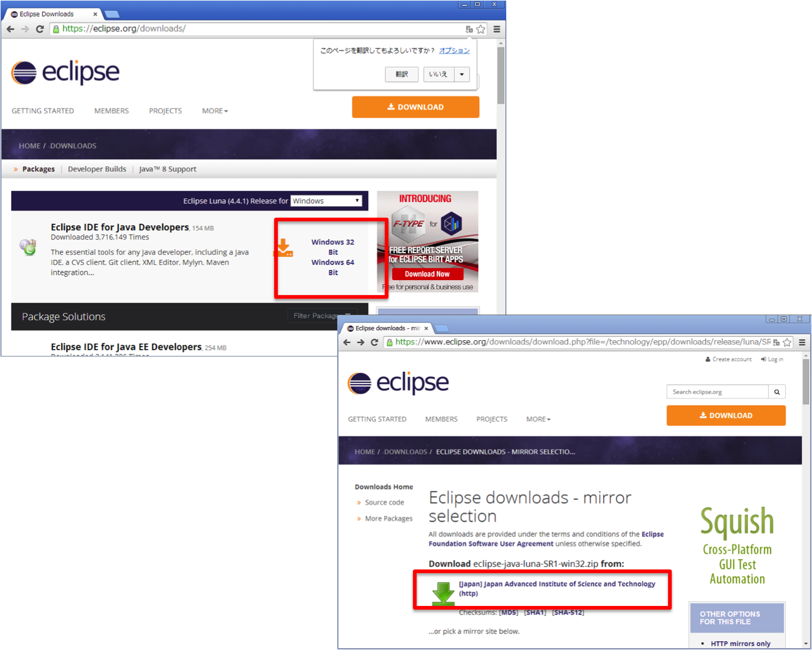Click the いいえ button in the translate popup
The image size is (812, 650).
point(439,74)
